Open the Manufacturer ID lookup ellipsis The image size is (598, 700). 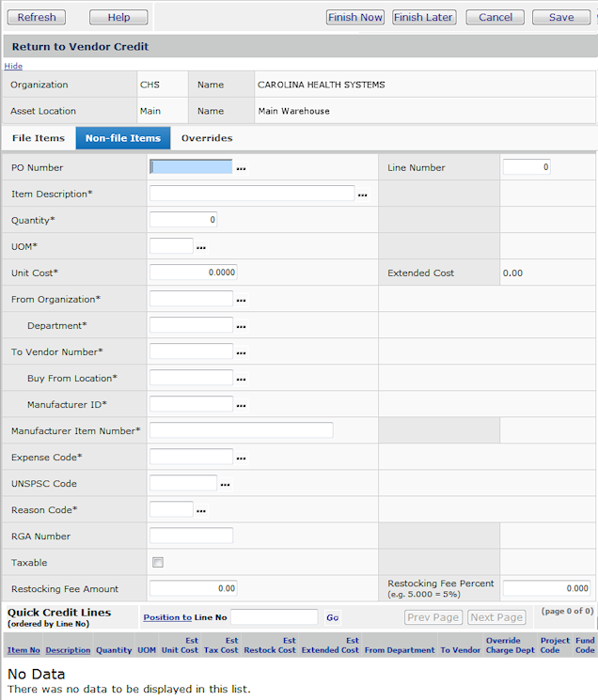241,405
